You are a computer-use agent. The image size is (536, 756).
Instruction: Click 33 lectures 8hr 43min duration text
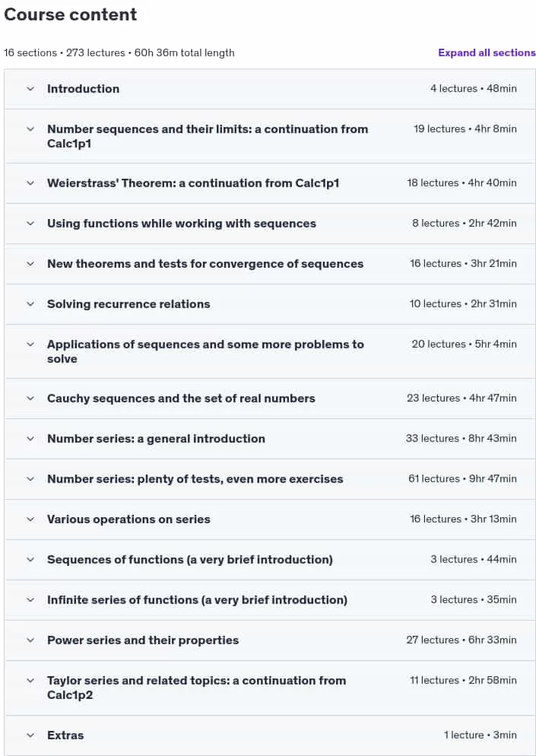pyautogui.click(x=461, y=439)
